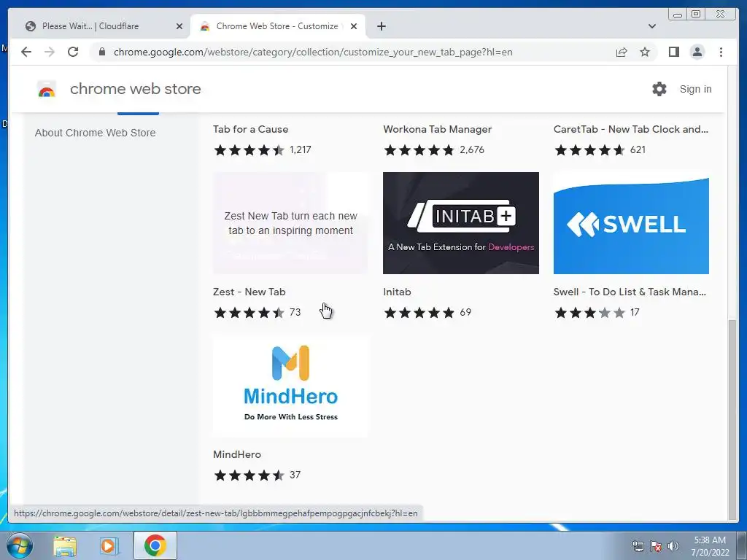
Task: Reload the current page
Action: (73, 52)
